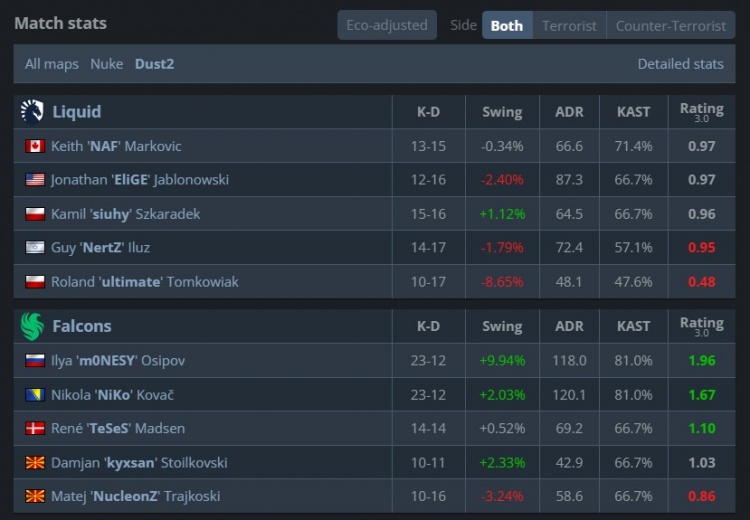This screenshot has height=520, width=750.
Task: Open the Dust2 map tab
Action: tap(155, 64)
